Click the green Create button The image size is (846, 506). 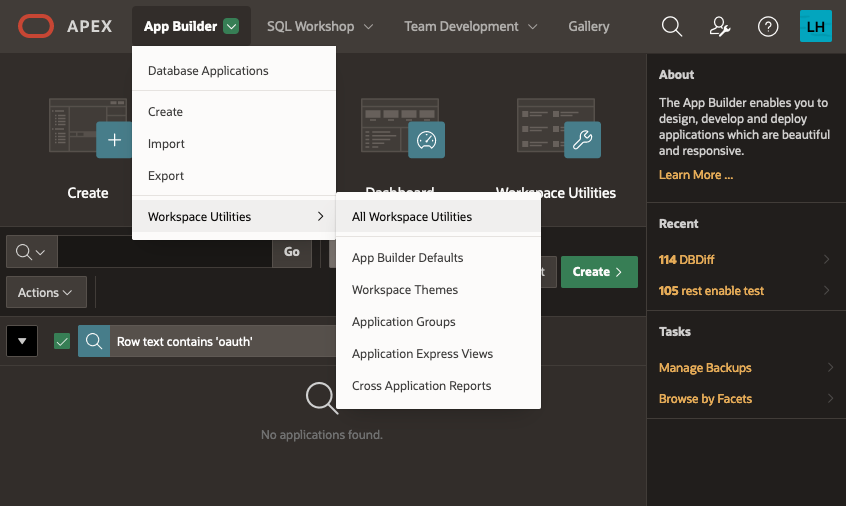tap(599, 272)
